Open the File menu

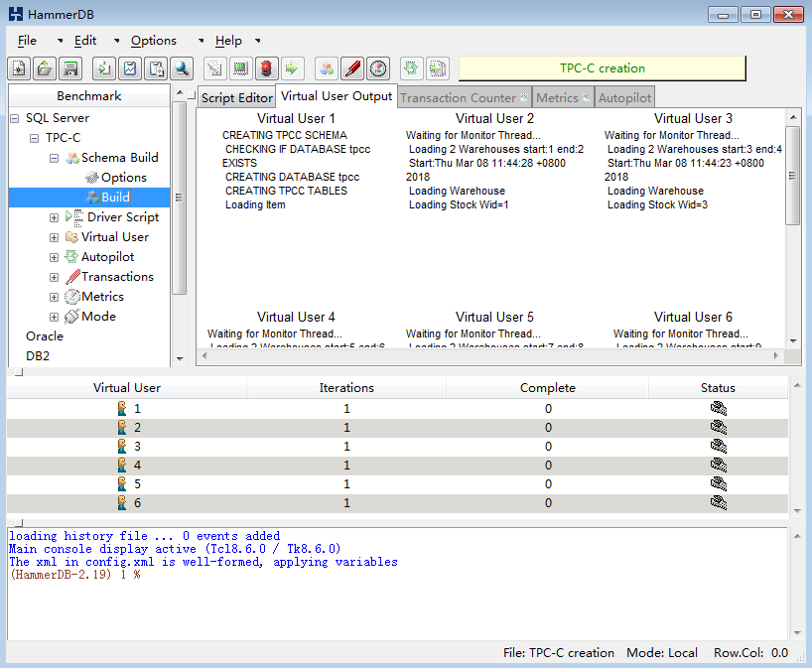(x=28, y=41)
